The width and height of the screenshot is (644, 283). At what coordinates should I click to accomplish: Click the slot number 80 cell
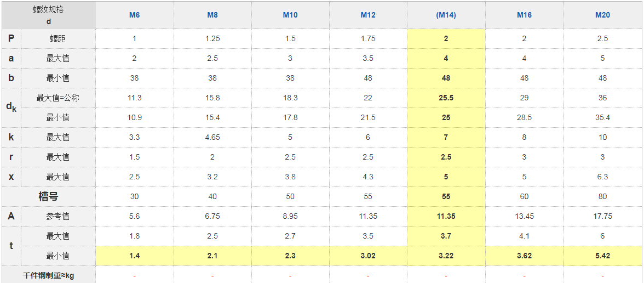[602, 196]
